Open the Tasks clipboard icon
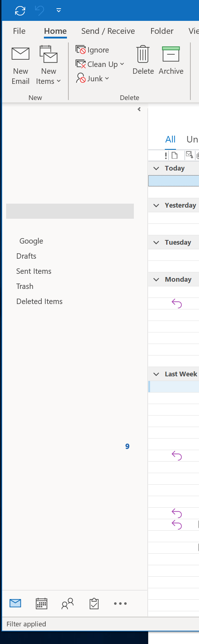The image size is (199, 644). click(94, 603)
